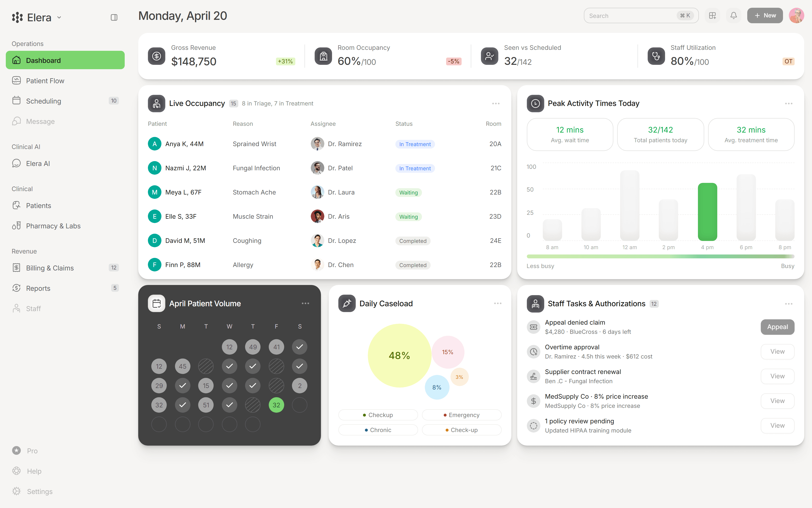Open Live Occupancy more options menu
This screenshot has height=508, width=812.
pos(496,104)
